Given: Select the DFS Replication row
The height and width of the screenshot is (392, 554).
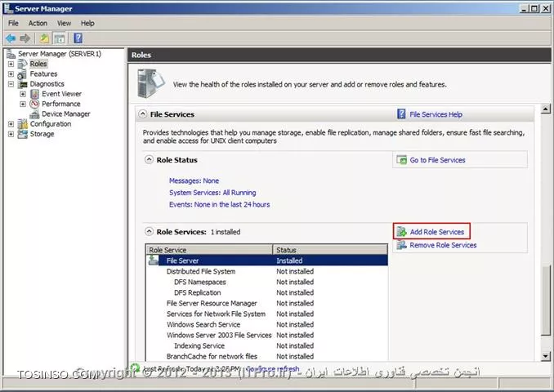Looking at the screenshot, I should (267, 292).
